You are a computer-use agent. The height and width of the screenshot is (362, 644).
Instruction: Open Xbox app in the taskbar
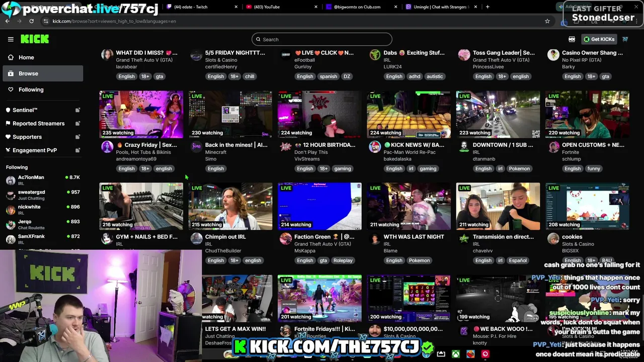point(455,354)
